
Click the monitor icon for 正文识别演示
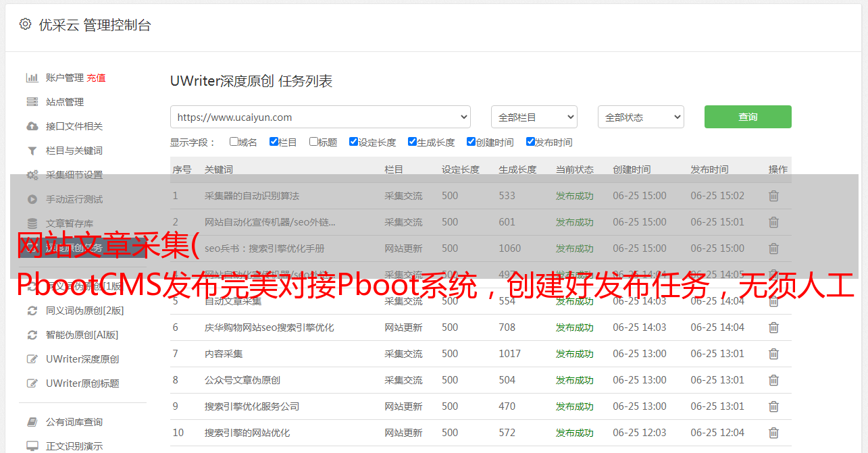point(32,446)
